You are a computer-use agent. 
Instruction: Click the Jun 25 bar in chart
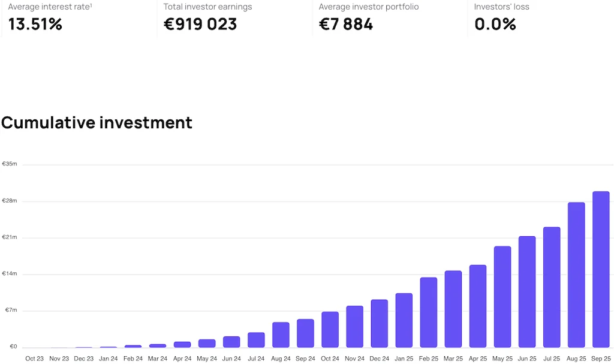point(527,292)
